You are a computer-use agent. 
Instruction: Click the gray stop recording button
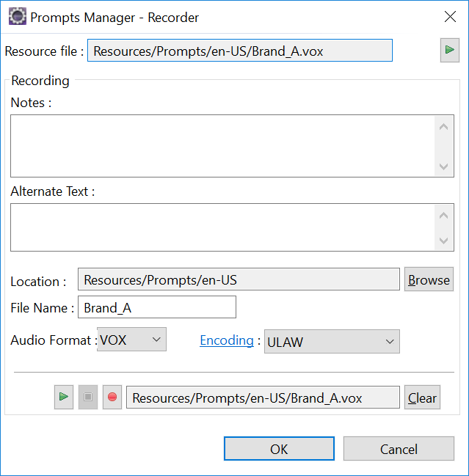coord(88,397)
